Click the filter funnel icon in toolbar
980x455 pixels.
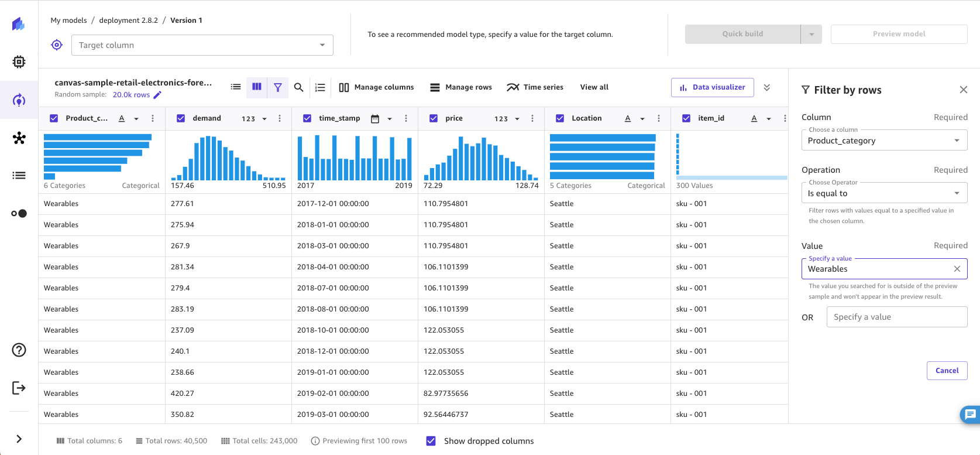[278, 87]
